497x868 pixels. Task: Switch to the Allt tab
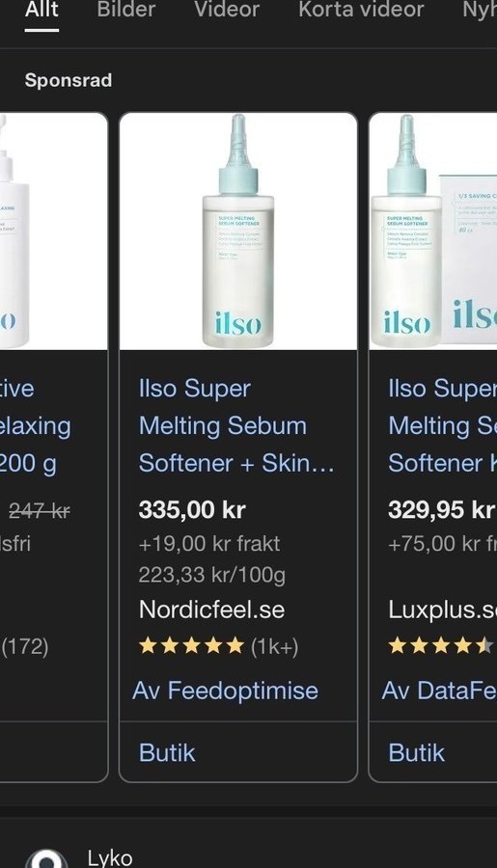coord(41,10)
